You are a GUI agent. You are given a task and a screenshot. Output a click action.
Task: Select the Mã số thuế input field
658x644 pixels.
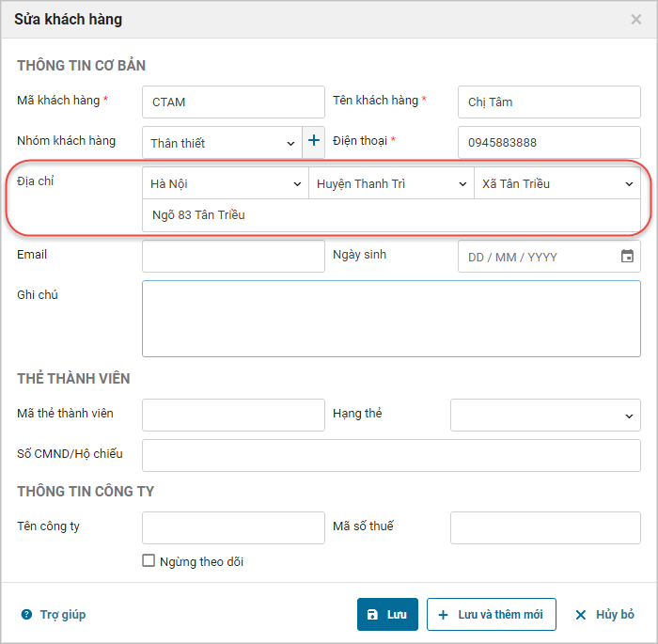(x=545, y=527)
